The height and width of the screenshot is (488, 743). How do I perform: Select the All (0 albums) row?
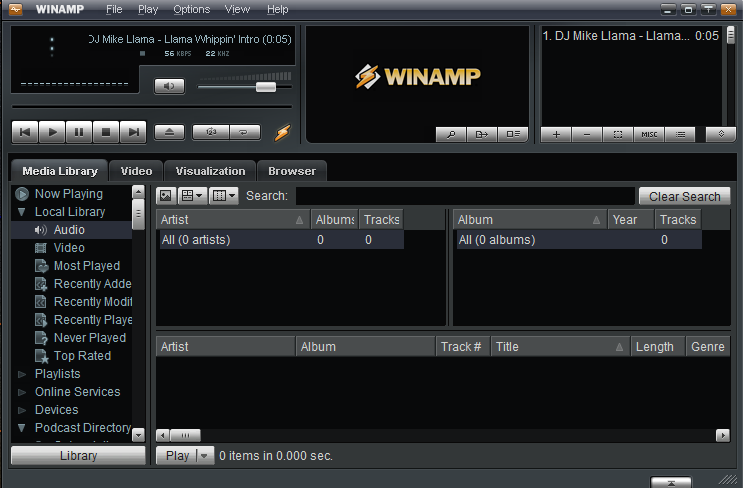[x=578, y=240]
